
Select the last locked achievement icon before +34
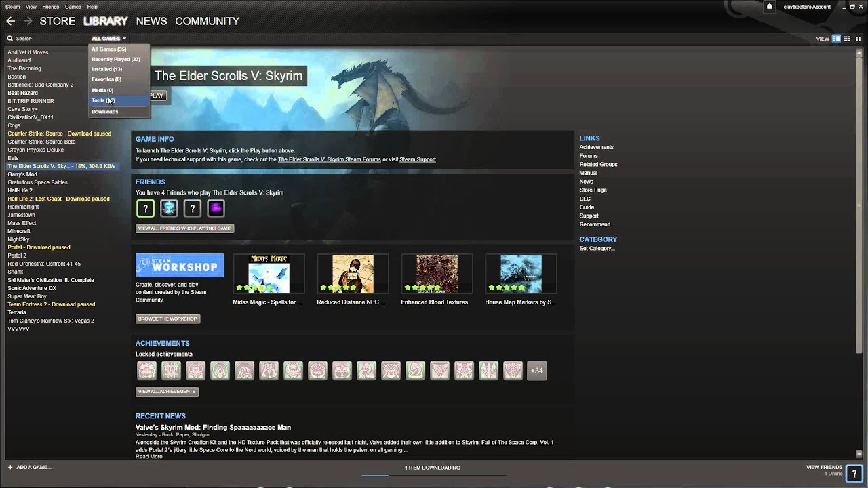point(513,371)
